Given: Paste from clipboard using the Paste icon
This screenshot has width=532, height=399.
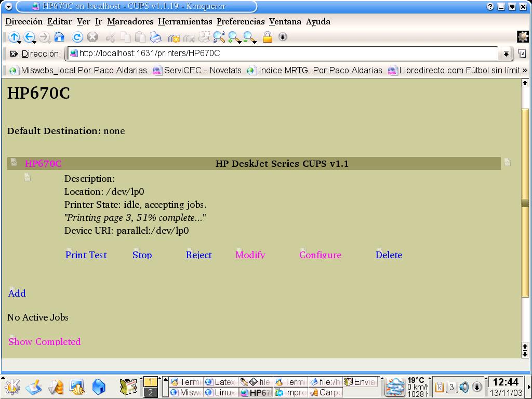Looking at the screenshot, I should [x=140, y=37].
